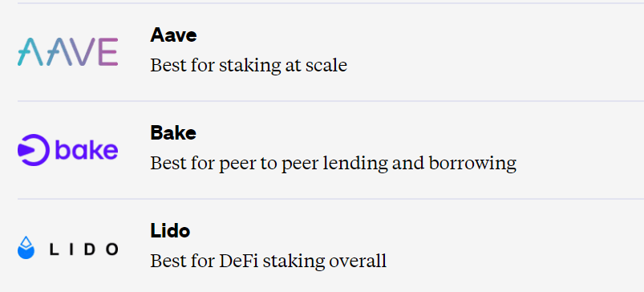The height and width of the screenshot is (292, 644).
Task: Open the Aave heading link
Action: pos(173,35)
